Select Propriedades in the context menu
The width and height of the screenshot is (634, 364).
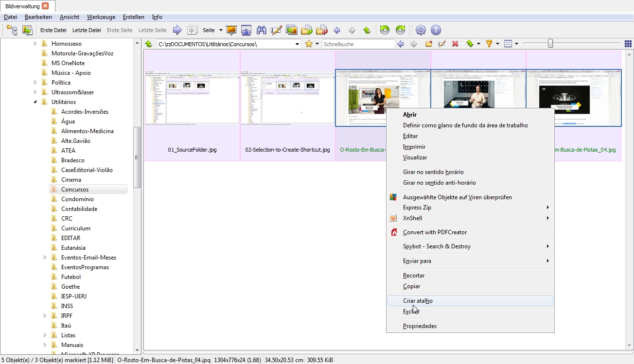click(x=420, y=326)
